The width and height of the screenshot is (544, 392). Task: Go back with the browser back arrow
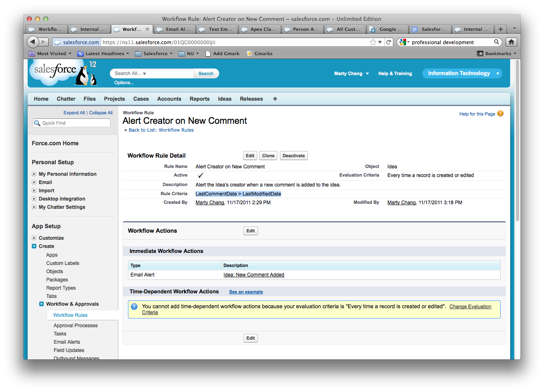pyautogui.click(x=33, y=42)
